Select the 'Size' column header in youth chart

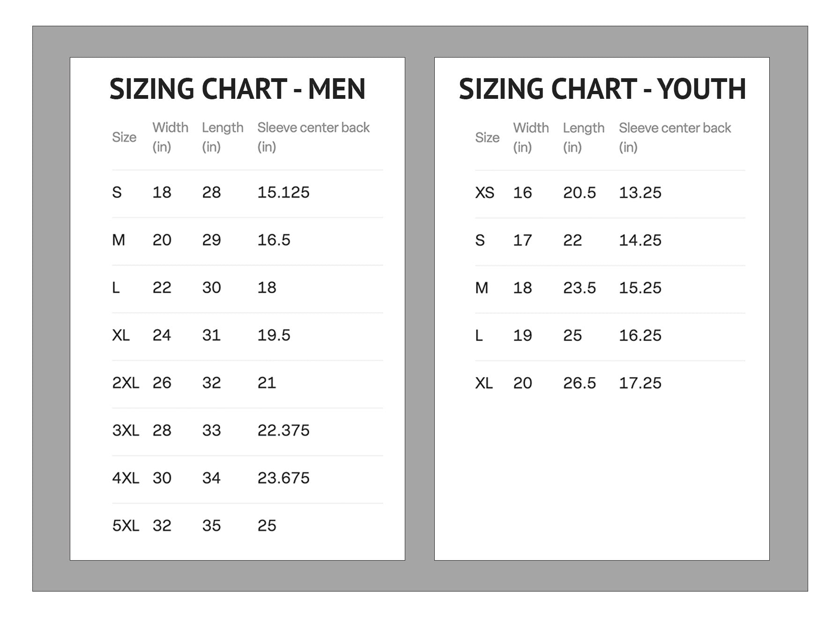(x=487, y=138)
